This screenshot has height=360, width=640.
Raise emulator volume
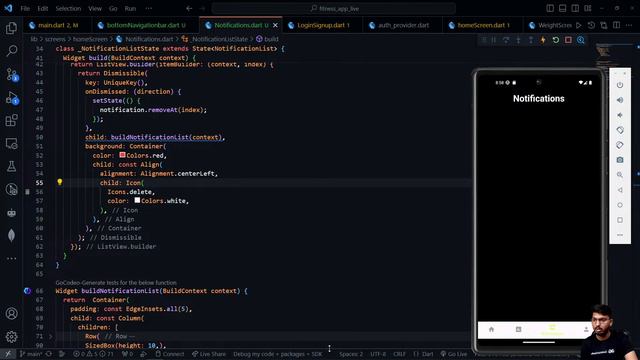coord(620,100)
